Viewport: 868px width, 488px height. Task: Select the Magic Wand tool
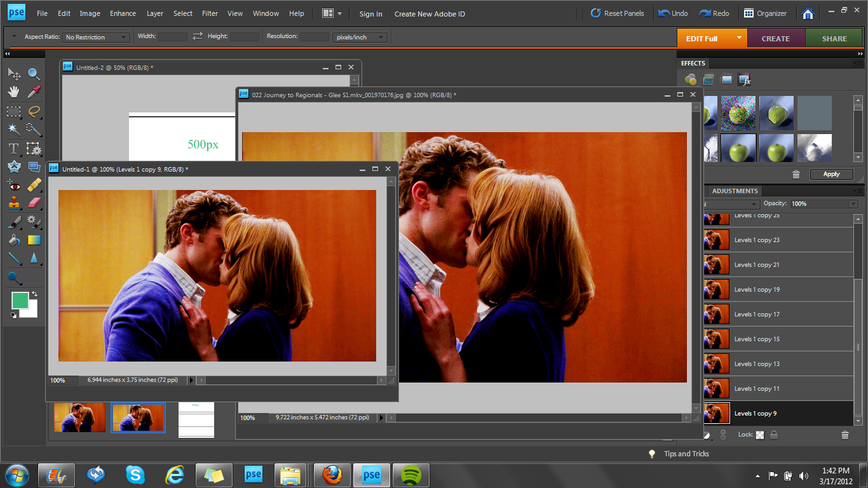pyautogui.click(x=13, y=130)
